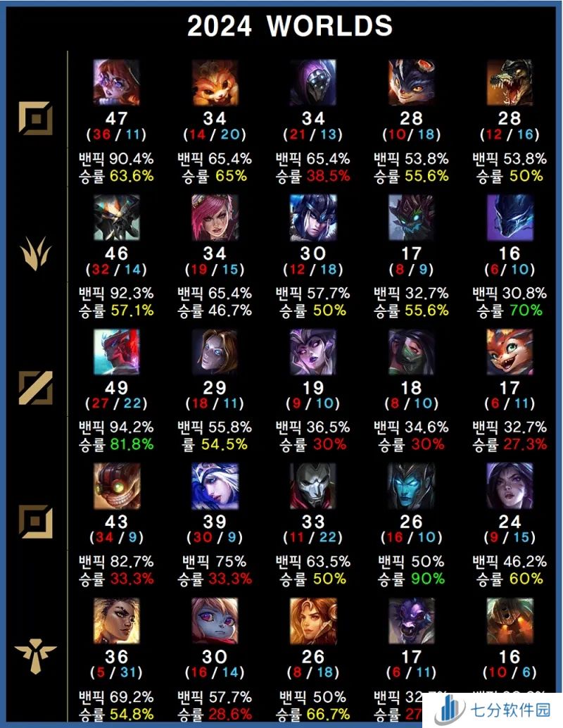Image resolution: width=563 pixels, height=728 pixels.
Task: Click the Jhin masked portrait
Action: pyautogui.click(x=313, y=486)
